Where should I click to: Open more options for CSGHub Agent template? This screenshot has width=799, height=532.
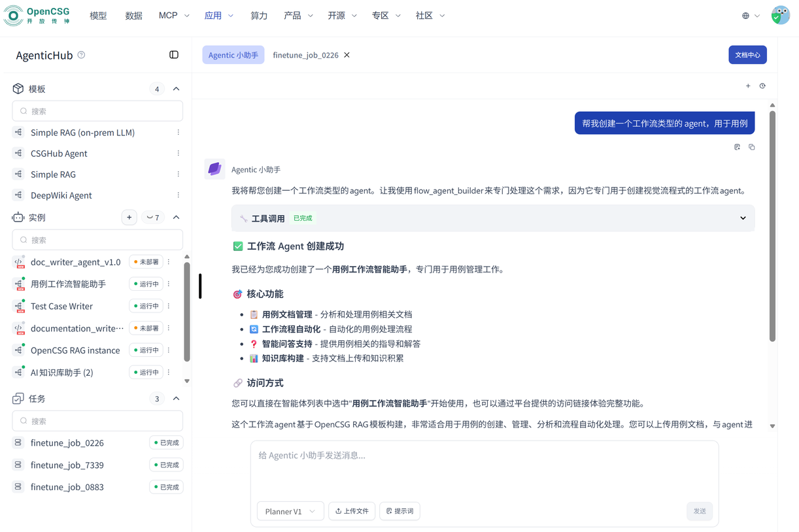(178, 154)
